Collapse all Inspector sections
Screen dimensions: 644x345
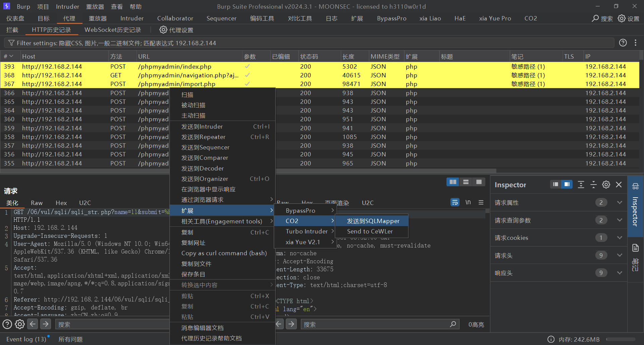tap(593, 185)
